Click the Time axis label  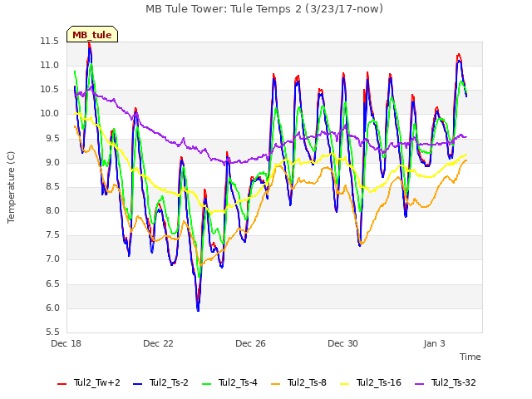(470, 357)
